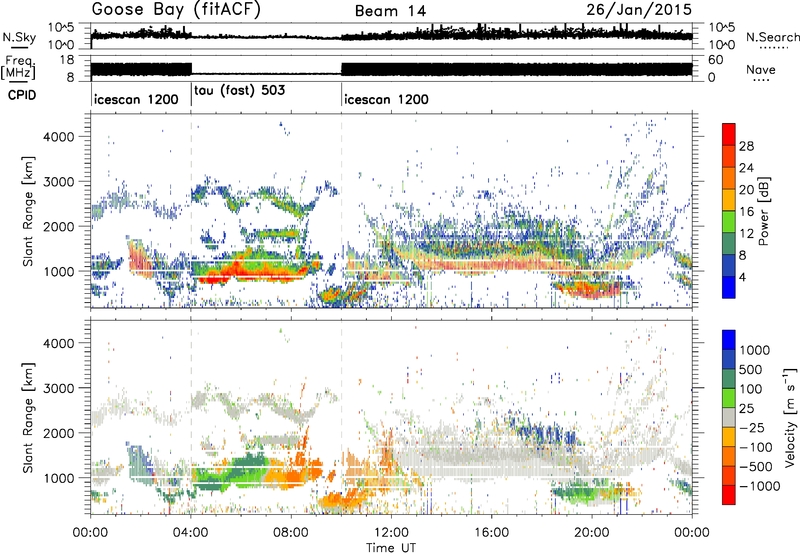800x554 pixels.
Task: Click the '16' tick on the Power scale
Action: pos(746,212)
